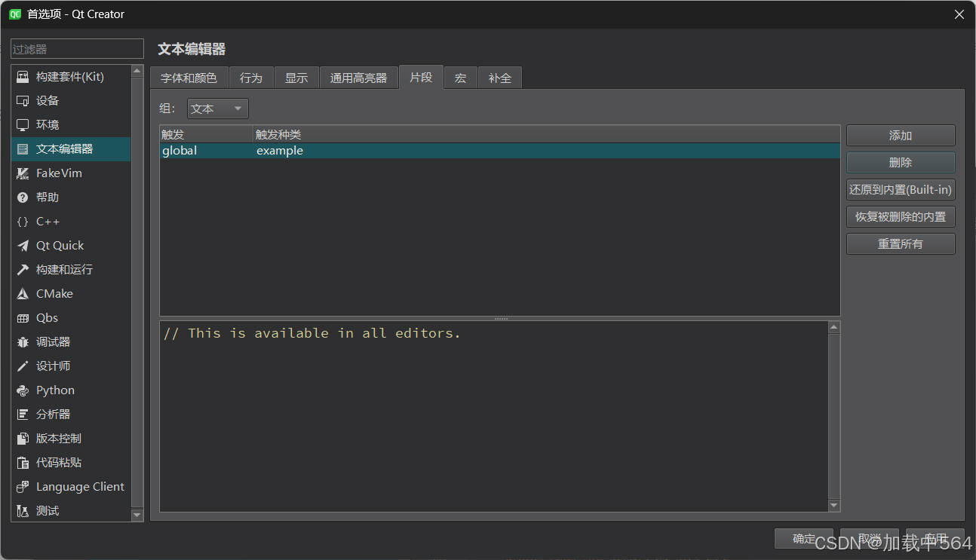Close the 首选项 preferences dialog
Viewport: 976px width, 560px height.
click(959, 14)
